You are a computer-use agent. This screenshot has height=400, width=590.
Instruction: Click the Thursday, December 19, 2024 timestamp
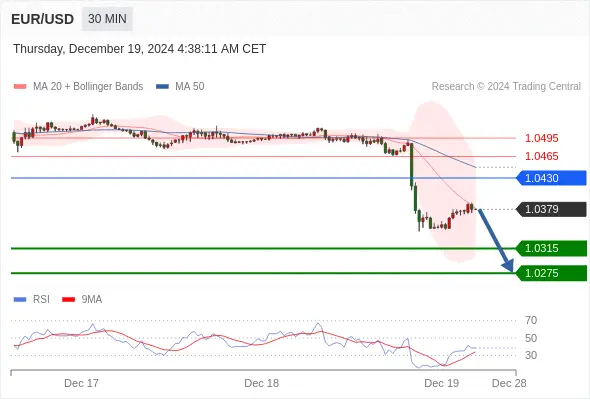point(140,49)
